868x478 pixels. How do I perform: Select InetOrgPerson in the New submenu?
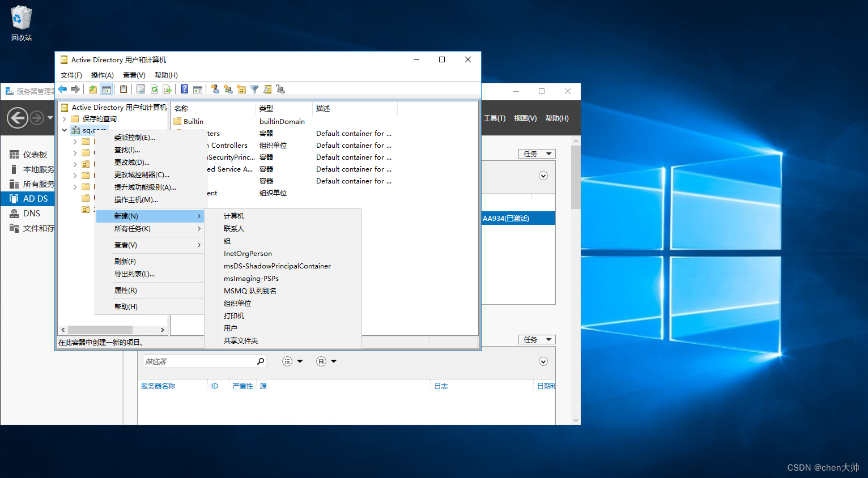[283, 254]
